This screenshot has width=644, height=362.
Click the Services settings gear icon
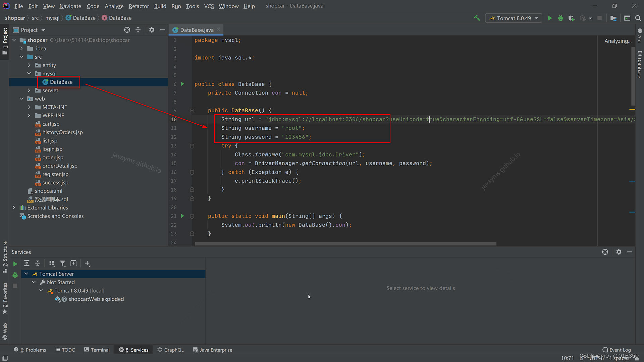coord(619,252)
